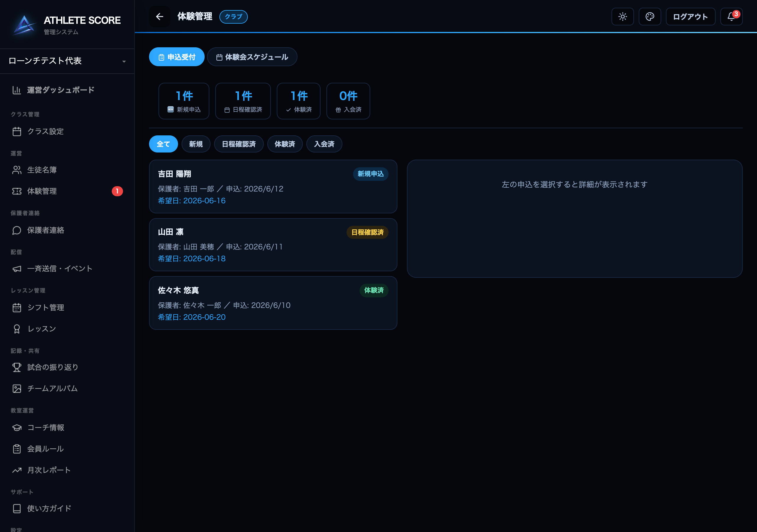Image resolution: width=757 pixels, height=532 pixels.
Task: Click the book icon beside 使い方ガイド
Action: (17, 509)
